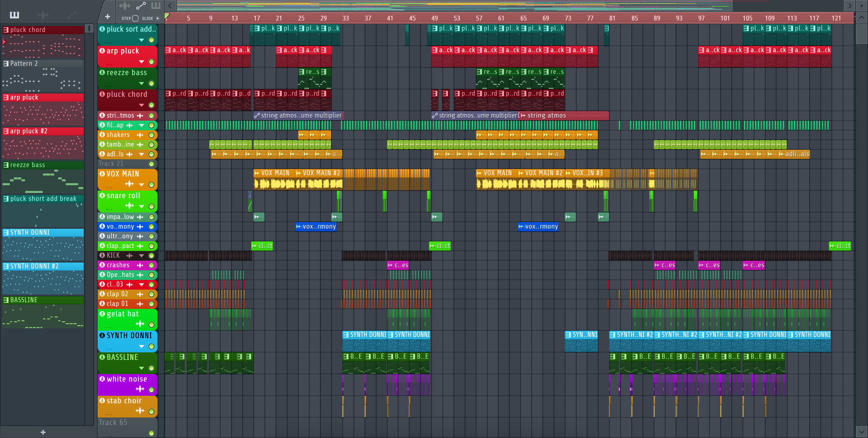Select audio clip focus icon in toolbar
Viewport: 868px width, 438px height.
pos(125,6)
